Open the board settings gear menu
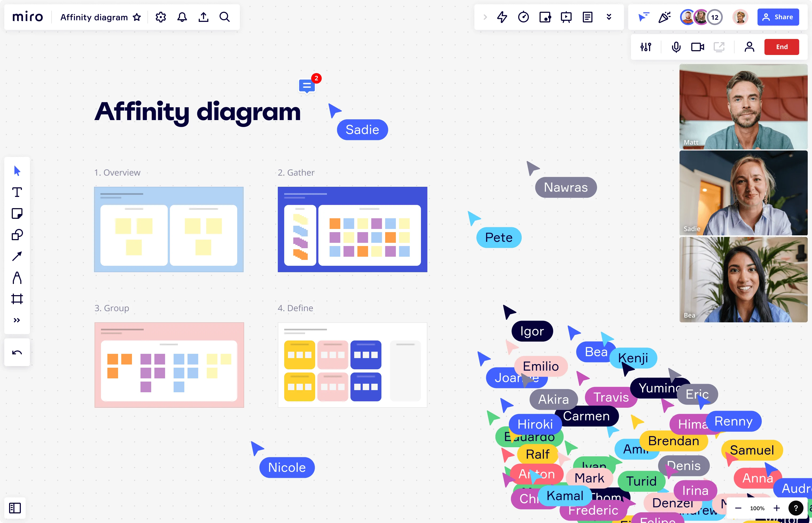This screenshot has height=523, width=812. pyautogui.click(x=160, y=17)
